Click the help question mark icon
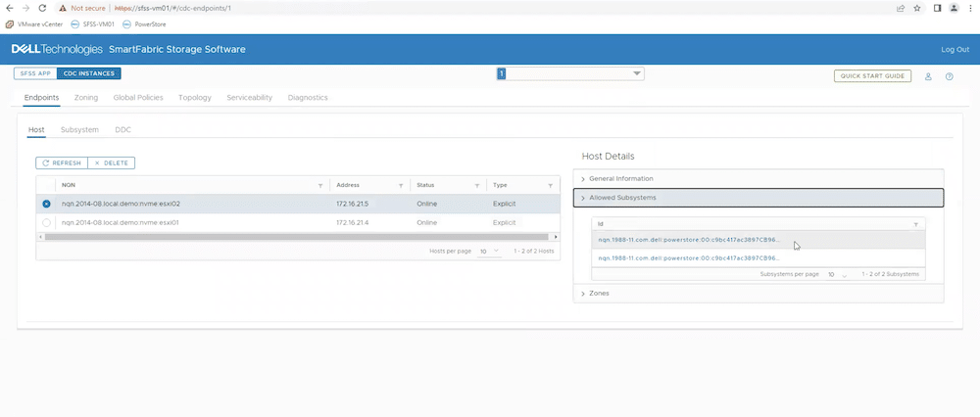Image resolution: width=980 pixels, height=417 pixels. pyautogui.click(x=950, y=76)
